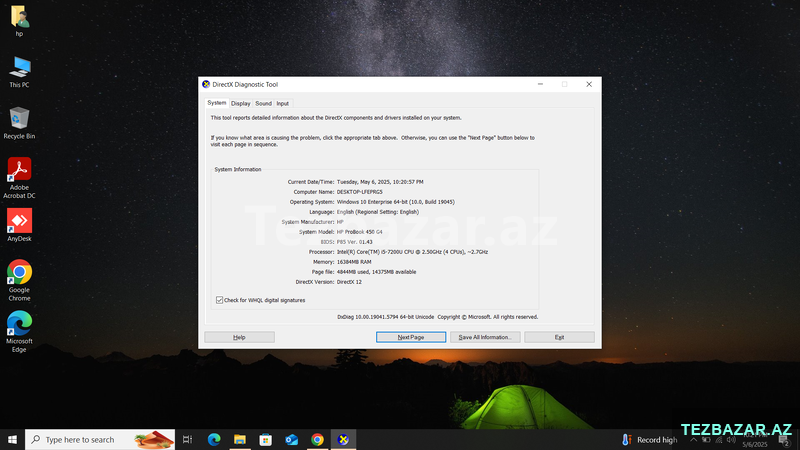The width and height of the screenshot is (800, 450).
Task: Click the Next Page button
Action: (411, 337)
